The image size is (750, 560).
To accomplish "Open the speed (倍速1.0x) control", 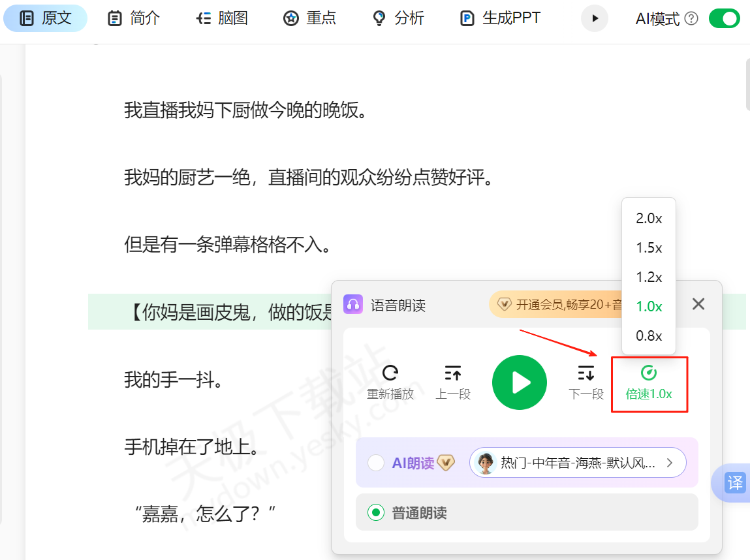I will click(649, 384).
